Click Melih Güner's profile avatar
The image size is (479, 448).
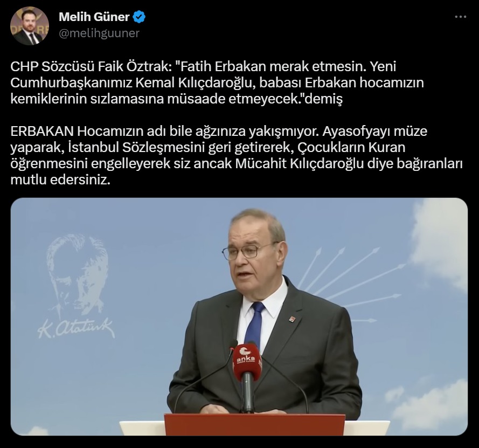30,26
